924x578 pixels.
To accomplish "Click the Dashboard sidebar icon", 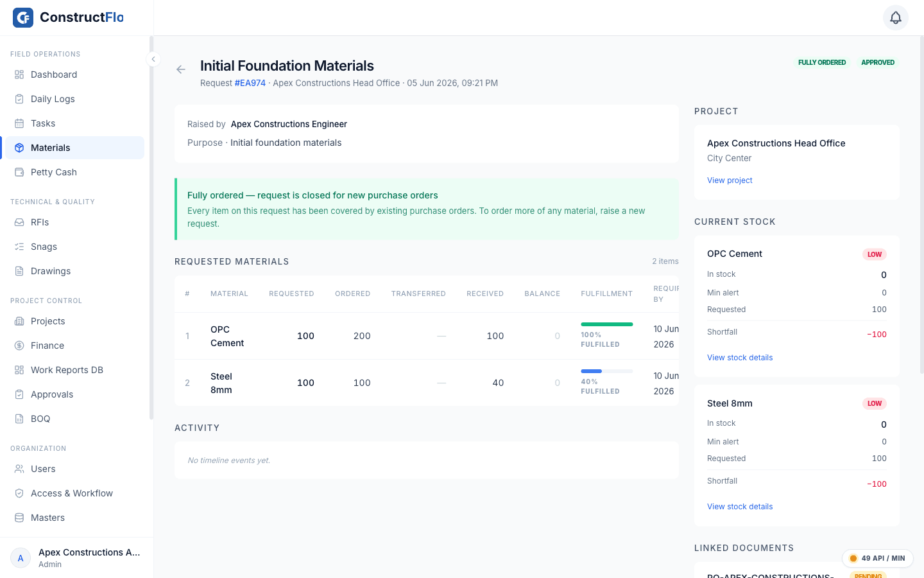I will click(19, 74).
